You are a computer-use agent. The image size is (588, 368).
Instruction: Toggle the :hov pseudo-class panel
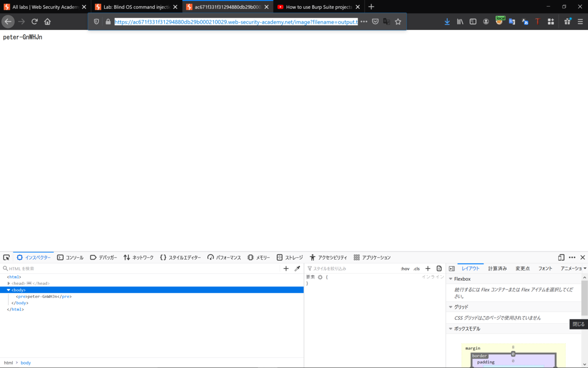click(405, 268)
